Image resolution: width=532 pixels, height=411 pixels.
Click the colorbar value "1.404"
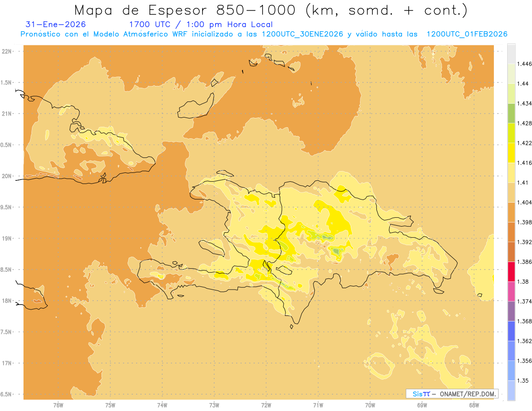pyautogui.click(x=524, y=202)
